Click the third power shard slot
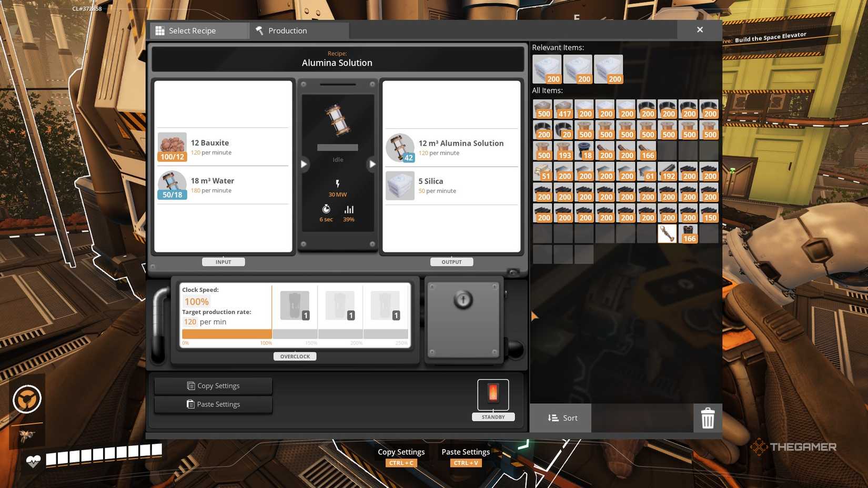This screenshot has width=868, height=488. click(385, 306)
